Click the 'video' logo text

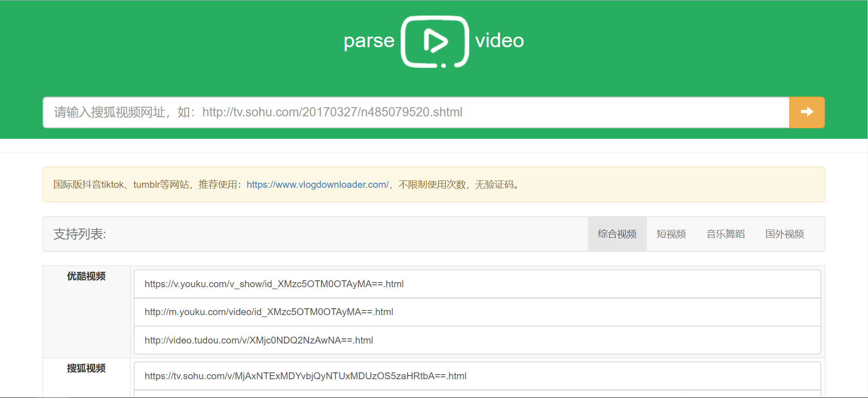point(499,40)
